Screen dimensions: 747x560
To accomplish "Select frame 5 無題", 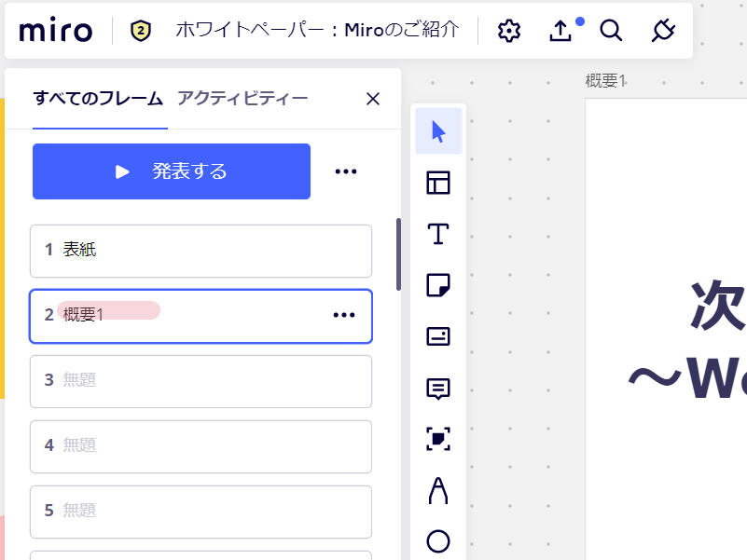I will [201, 512].
